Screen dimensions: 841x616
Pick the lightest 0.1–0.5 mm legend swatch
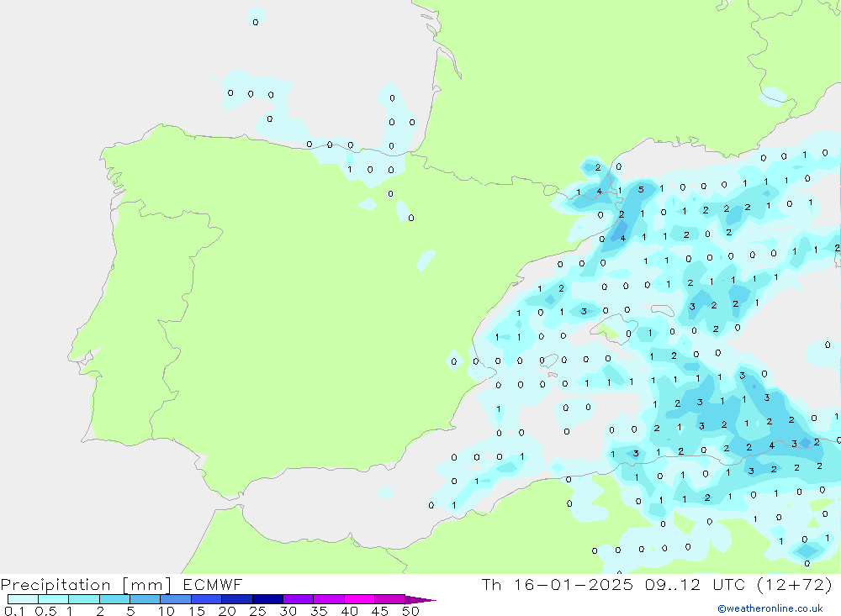(x=23, y=599)
